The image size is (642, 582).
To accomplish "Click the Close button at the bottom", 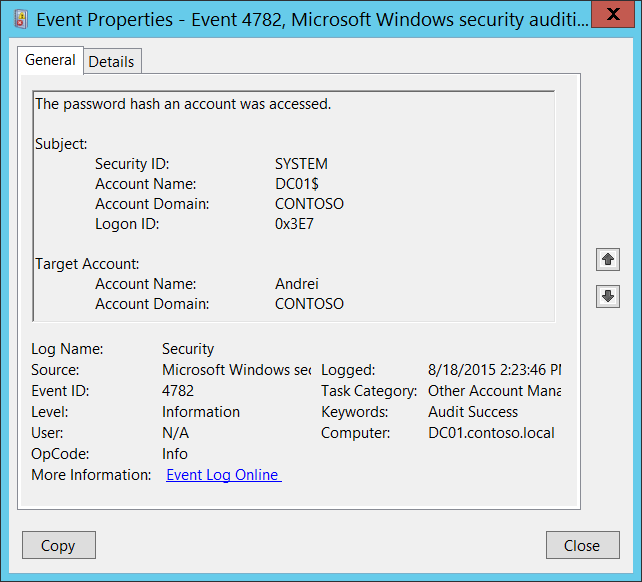I will click(581, 545).
